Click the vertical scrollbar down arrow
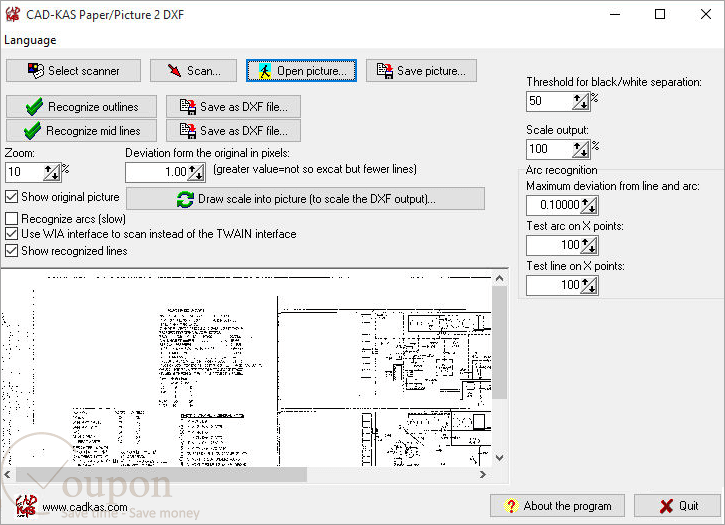The height and width of the screenshot is (525, 725). (499, 458)
